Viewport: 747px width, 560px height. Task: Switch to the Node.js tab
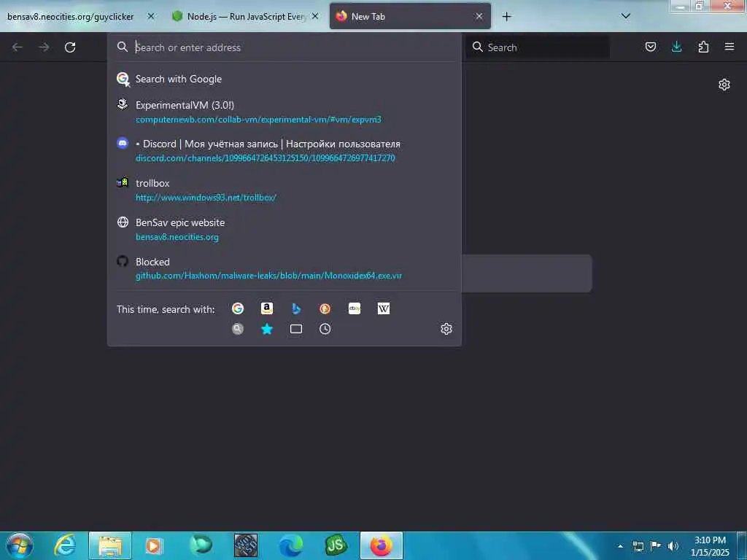tap(245, 16)
